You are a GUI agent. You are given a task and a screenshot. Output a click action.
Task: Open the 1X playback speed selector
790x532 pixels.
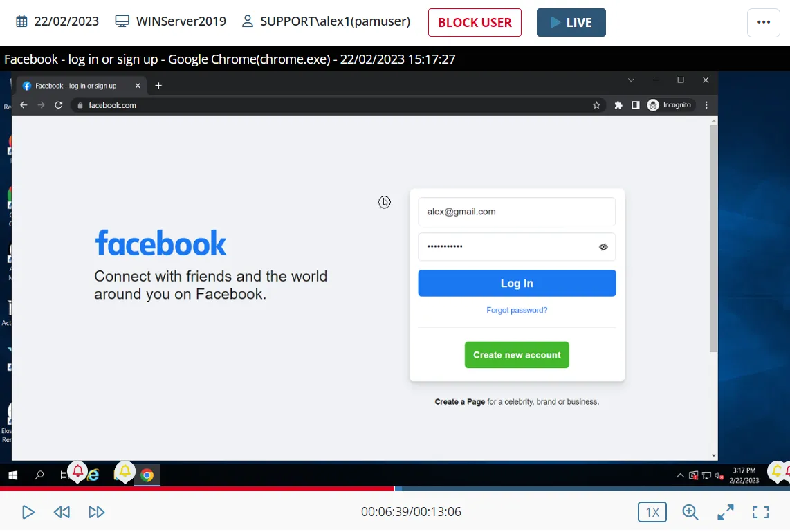(652, 512)
